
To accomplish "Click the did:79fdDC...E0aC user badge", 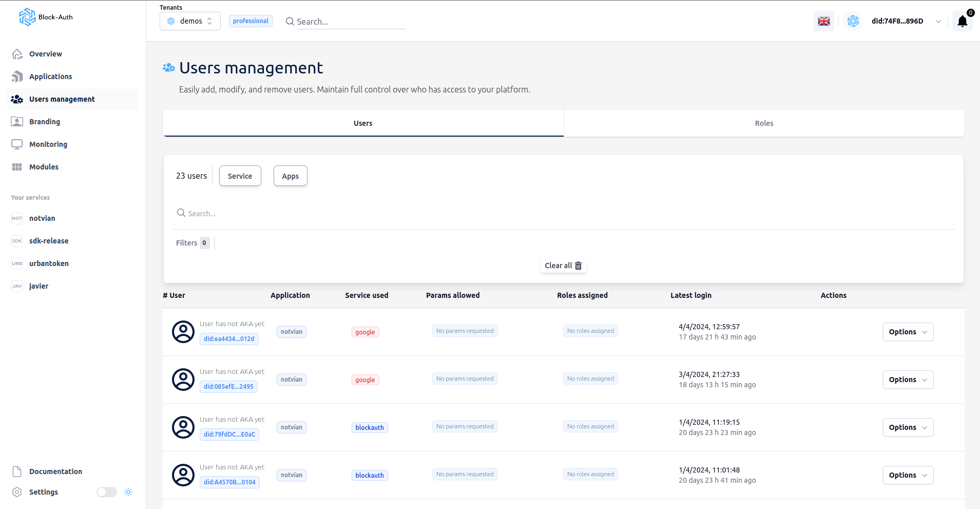I will pyautogui.click(x=229, y=435).
